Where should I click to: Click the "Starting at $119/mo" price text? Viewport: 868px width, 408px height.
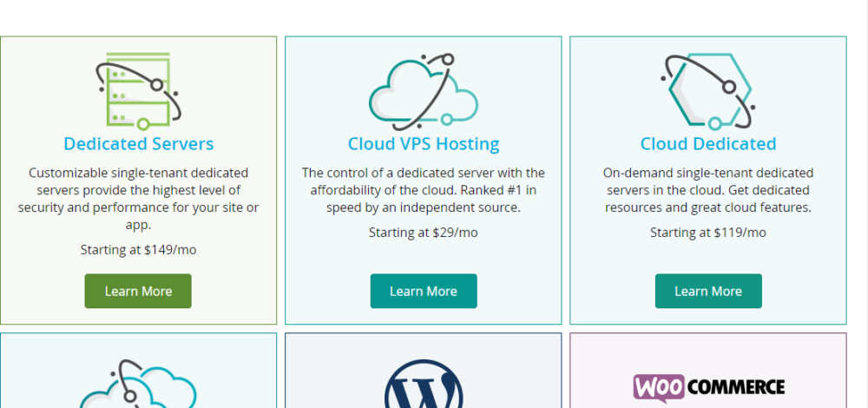click(x=707, y=232)
